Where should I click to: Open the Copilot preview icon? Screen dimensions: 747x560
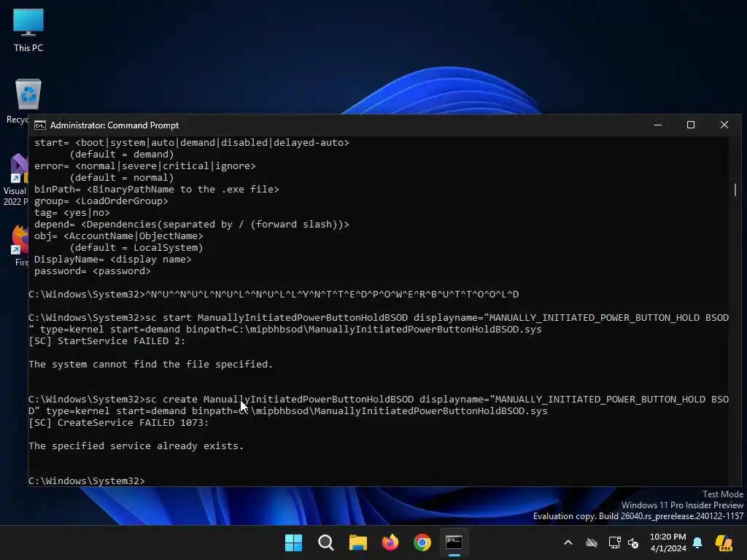(724, 542)
